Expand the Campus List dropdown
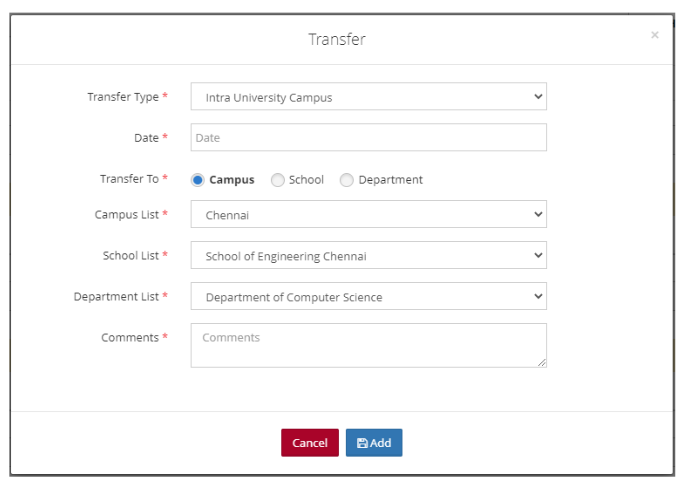This screenshot has width=688, height=495. (368, 214)
